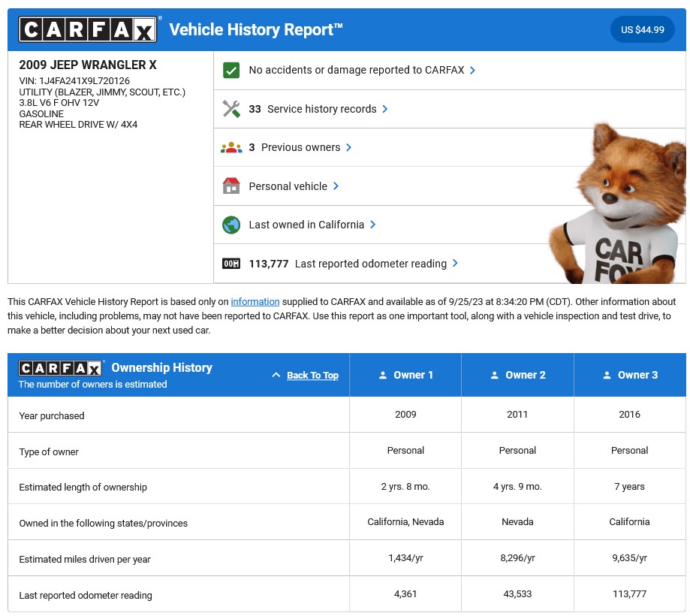
Task: Click the 'Vehicle History Report' header title
Action: point(256,29)
